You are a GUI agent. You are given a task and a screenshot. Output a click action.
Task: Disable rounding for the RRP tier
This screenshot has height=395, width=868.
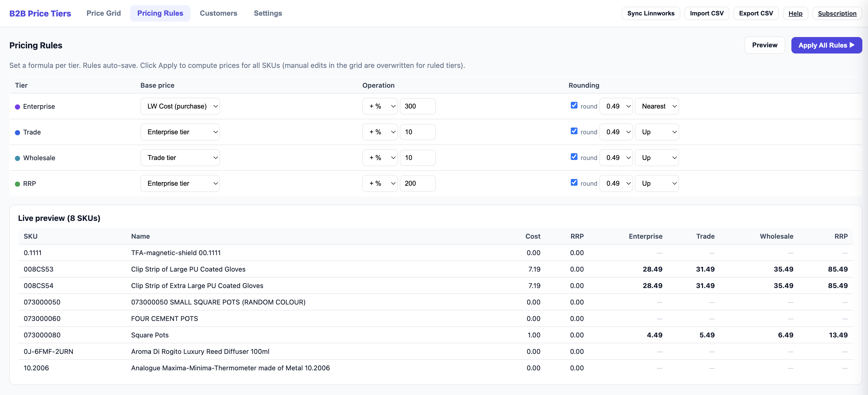(574, 182)
